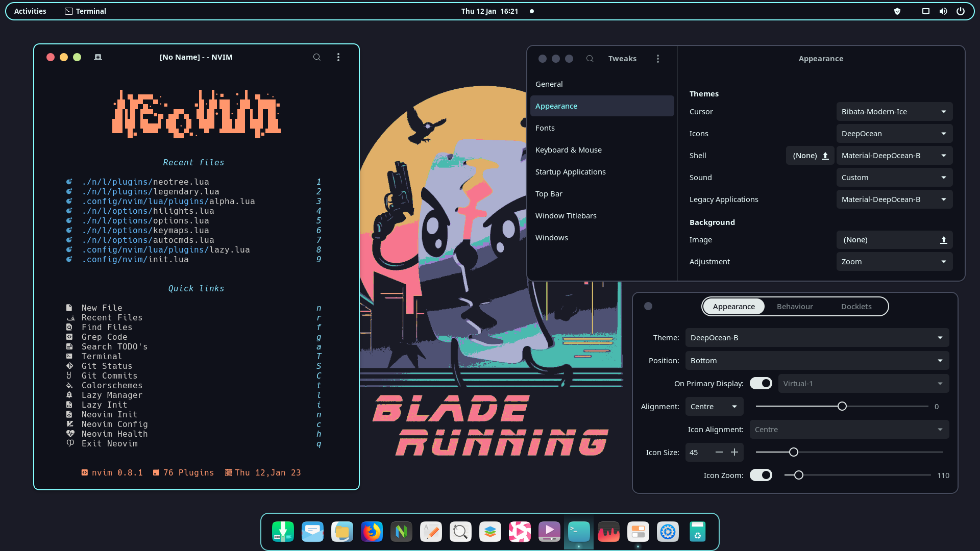This screenshot has width=980, height=551.
Task: Open the Tweaks toggle icon in the dock
Action: pos(638,532)
